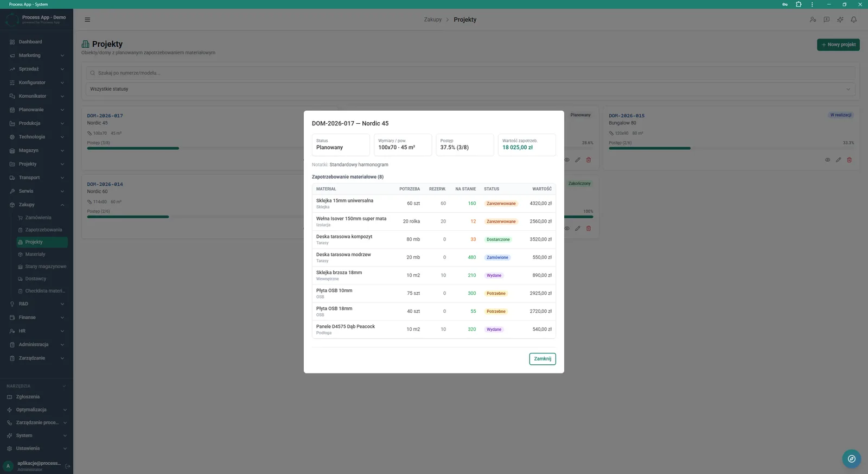Expand the Finanse menu chevron
This screenshot has height=474, width=868.
pyautogui.click(x=62, y=318)
